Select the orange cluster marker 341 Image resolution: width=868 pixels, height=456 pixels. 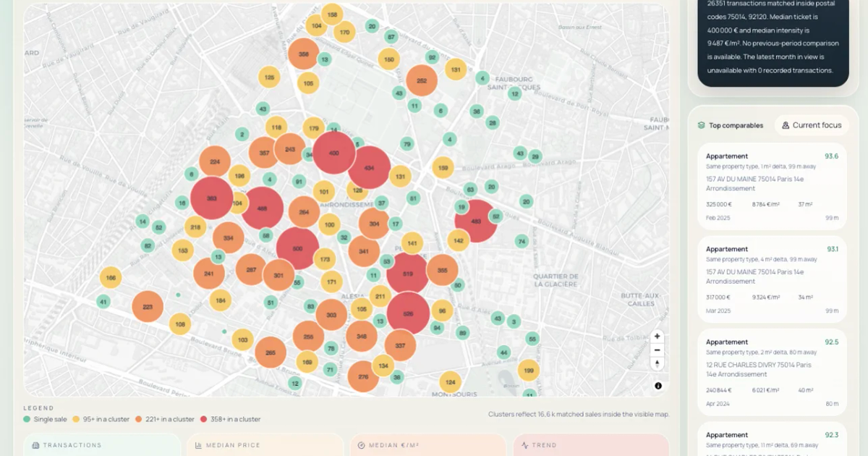[364, 251]
